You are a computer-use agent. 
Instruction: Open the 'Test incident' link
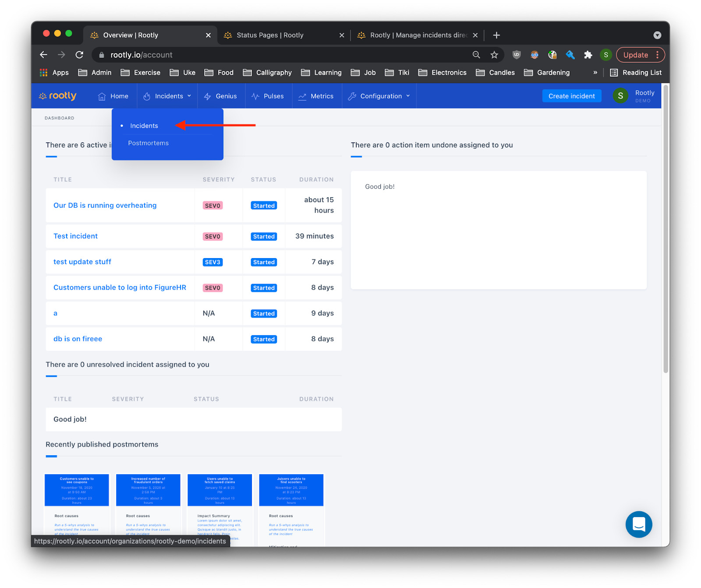click(75, 236)
